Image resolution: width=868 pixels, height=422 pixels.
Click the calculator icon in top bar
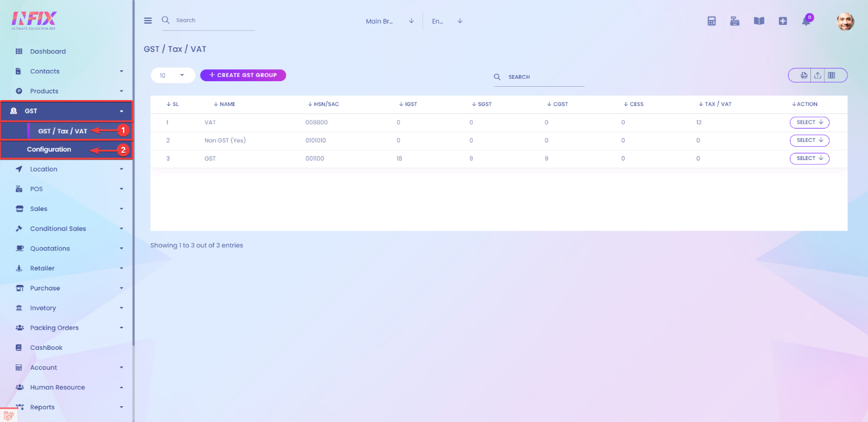click(x=712, y=21)
